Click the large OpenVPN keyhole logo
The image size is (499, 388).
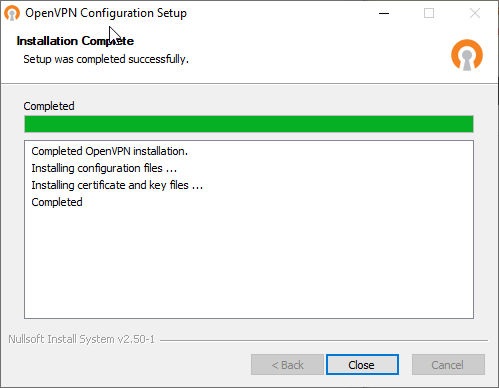pos(467,55)
